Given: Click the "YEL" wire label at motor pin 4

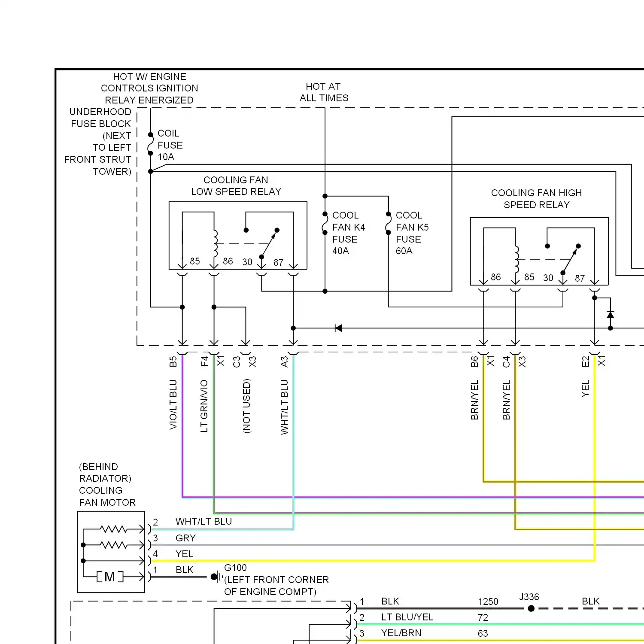Looking at the screenshot, I should 184,554.
